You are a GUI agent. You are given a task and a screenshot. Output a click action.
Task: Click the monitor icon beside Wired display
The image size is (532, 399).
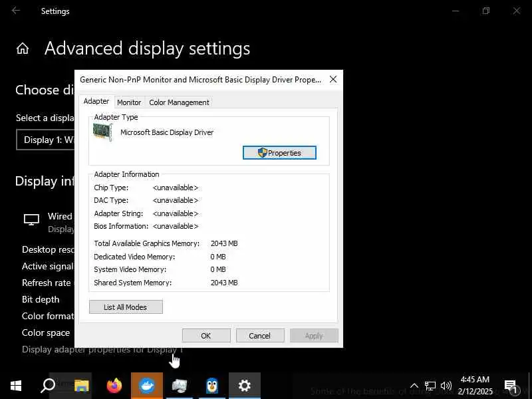pyautogui.click(x=31, y=219)
